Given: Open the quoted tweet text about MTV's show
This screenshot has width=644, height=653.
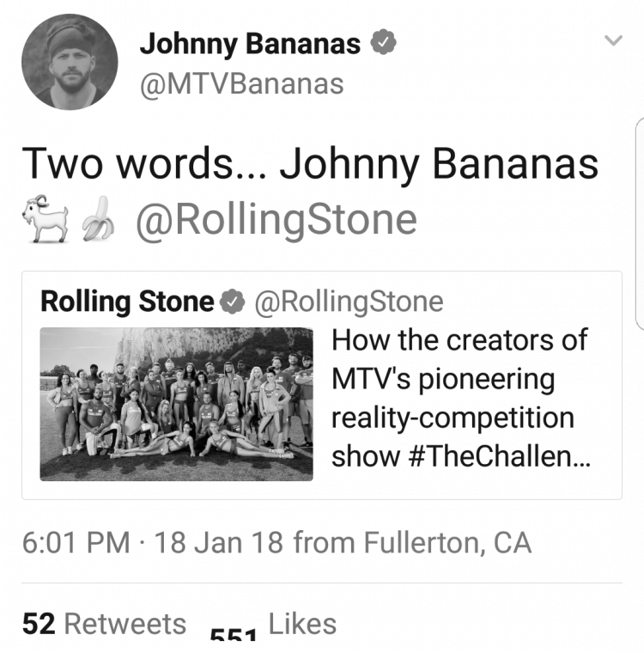Looking at the screenshot, I should tap(460, 398).
